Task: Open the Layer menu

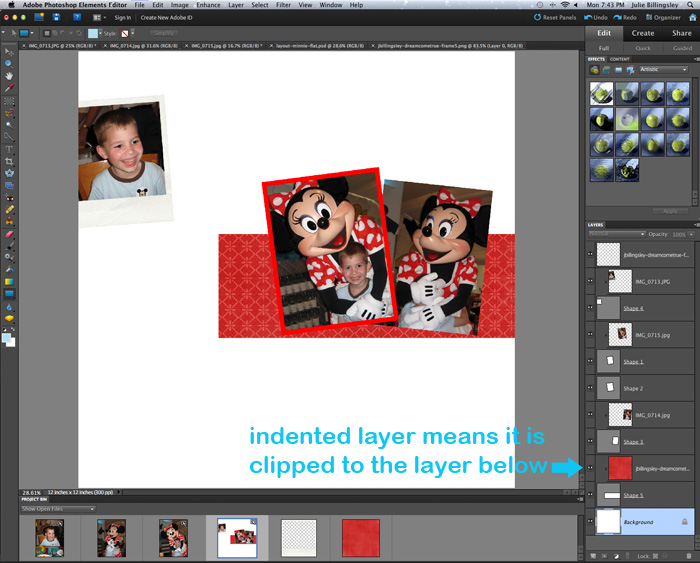Action: click(x=236, y=5)
